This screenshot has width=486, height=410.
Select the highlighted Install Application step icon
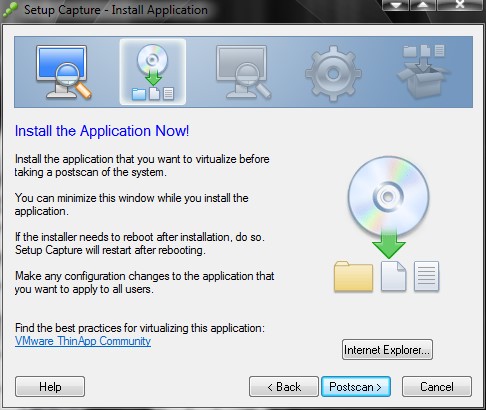pyautogui.click(x=153, y=72)
